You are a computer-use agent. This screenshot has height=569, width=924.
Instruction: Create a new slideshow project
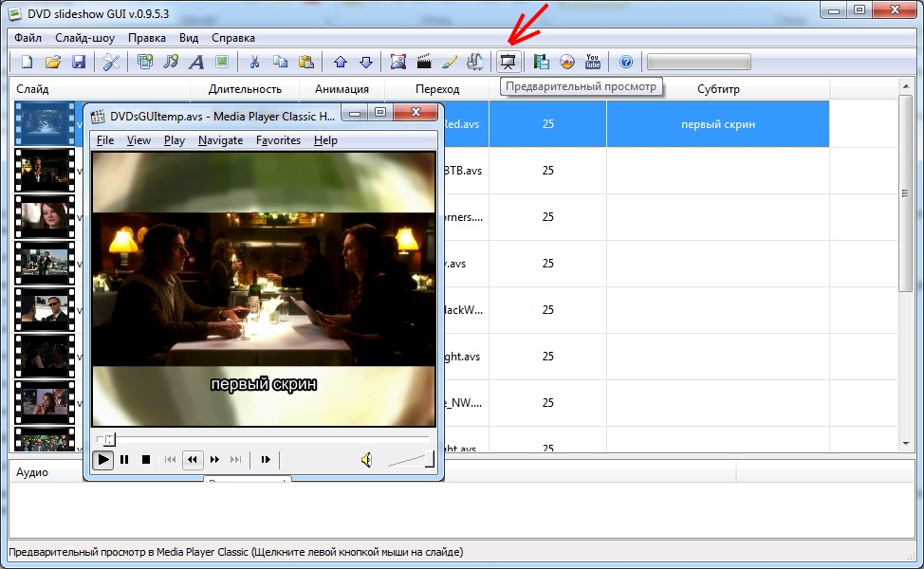coord(28,62)
